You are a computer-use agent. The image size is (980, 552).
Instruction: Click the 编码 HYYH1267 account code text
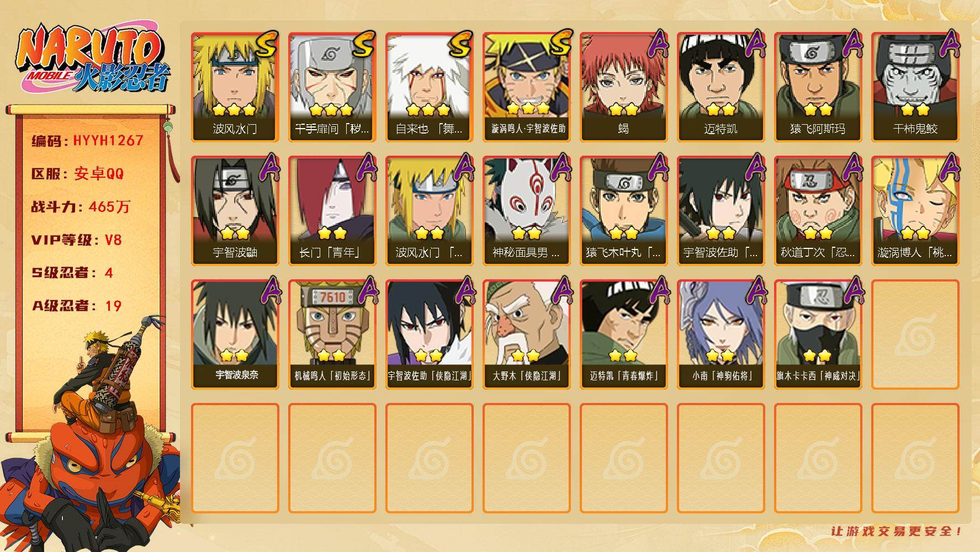pos(87,141)
